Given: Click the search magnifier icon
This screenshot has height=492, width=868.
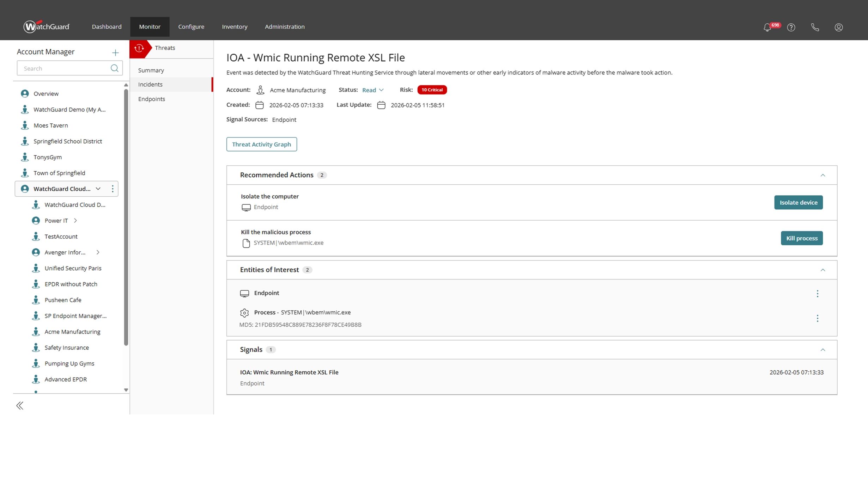Looking at the screenshot, I should (x=114, y=68).
